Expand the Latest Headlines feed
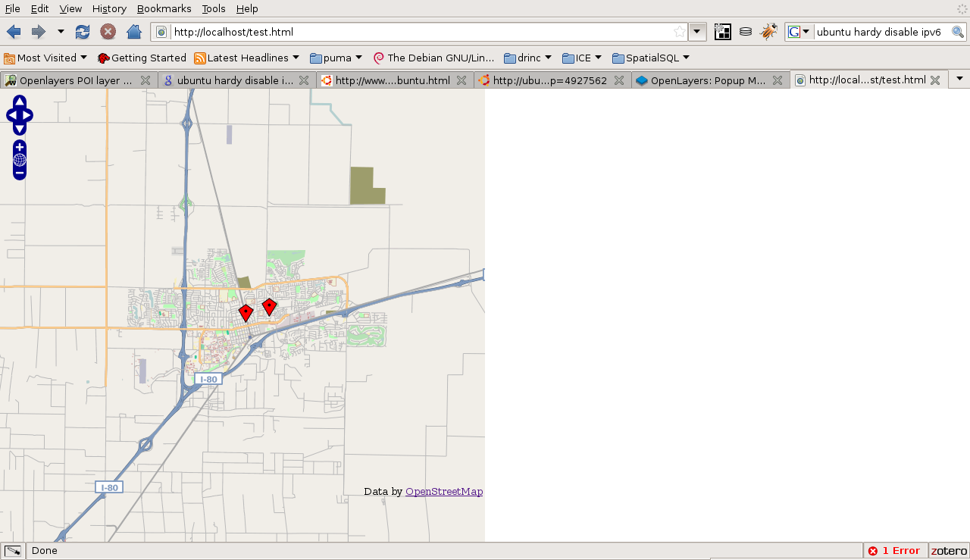This screenshot has width=970, height=560. [x=246, y=58]
